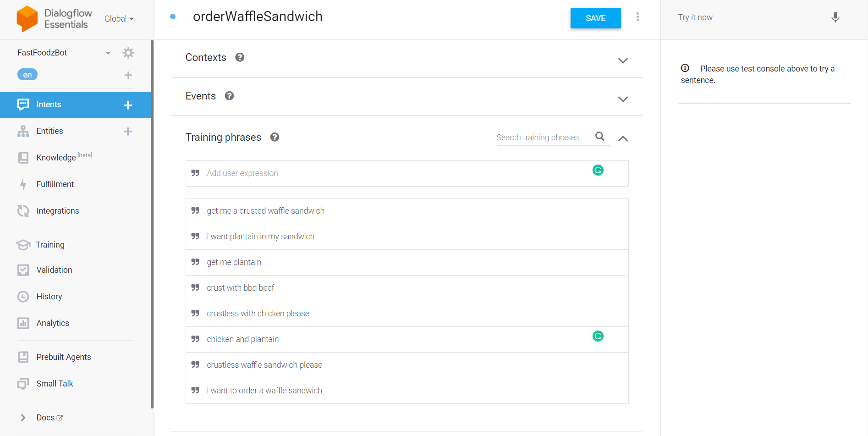
Task: Click the microphone icon in test console
Action: [x=835, y=17]
